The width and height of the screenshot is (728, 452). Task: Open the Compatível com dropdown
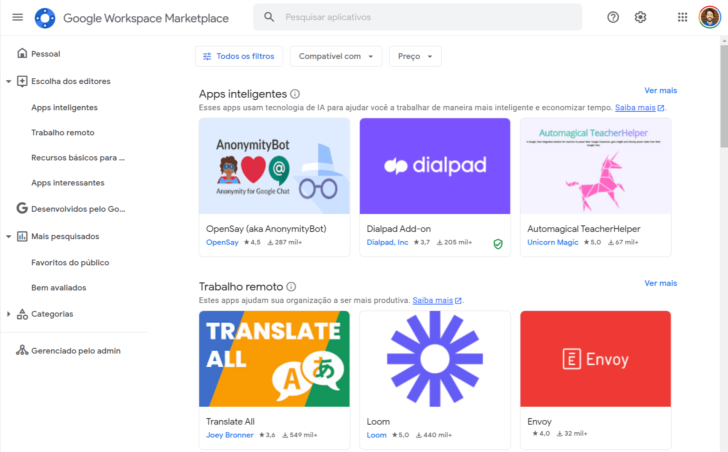coord(336,56)
